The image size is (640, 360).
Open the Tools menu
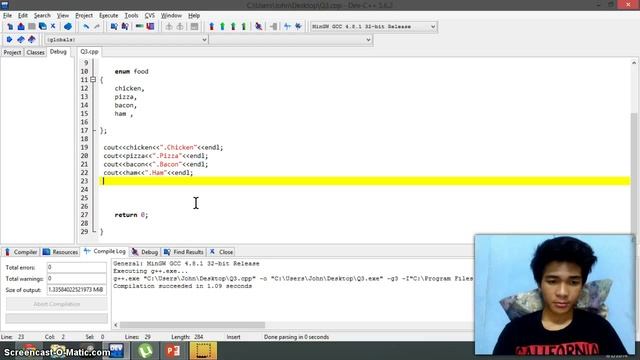click(131, 16)
